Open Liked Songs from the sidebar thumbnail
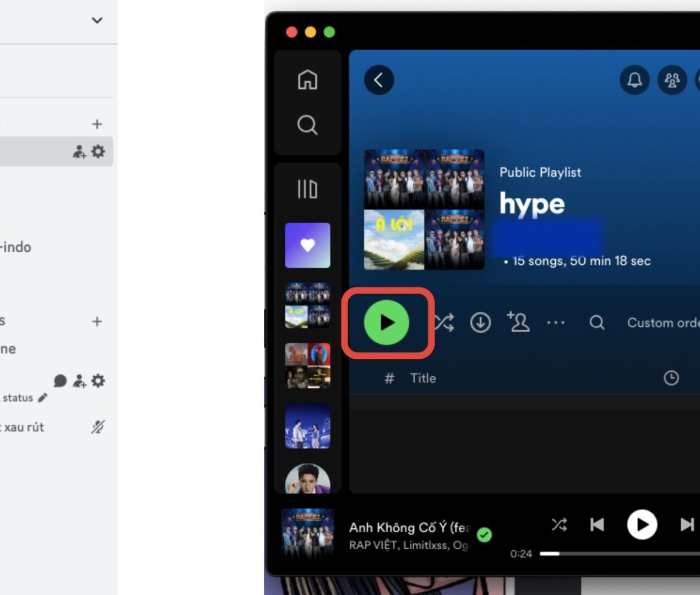This screenshot has width=700, height=595. tap(307, 244)
